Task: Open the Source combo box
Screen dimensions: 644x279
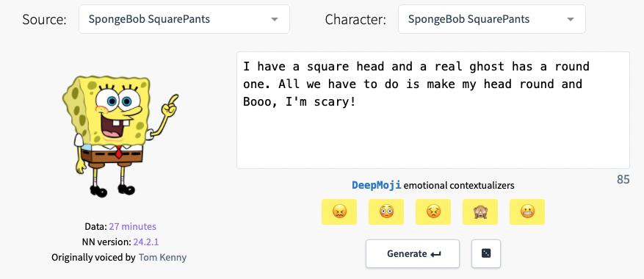Action: (184, 19)
